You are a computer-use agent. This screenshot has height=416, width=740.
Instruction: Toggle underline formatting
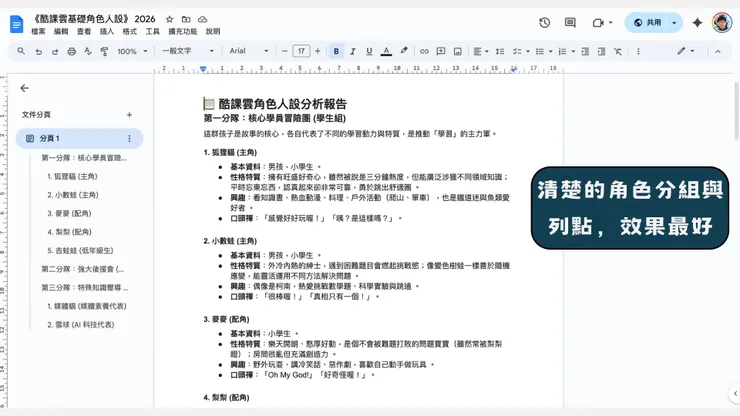pos(369,51)
